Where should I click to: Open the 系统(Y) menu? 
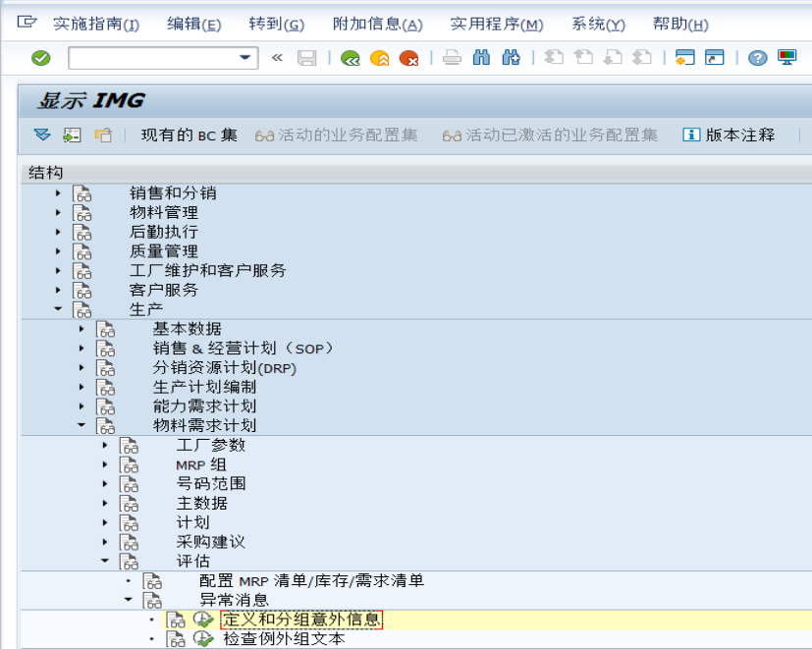(x=598, y=24)
